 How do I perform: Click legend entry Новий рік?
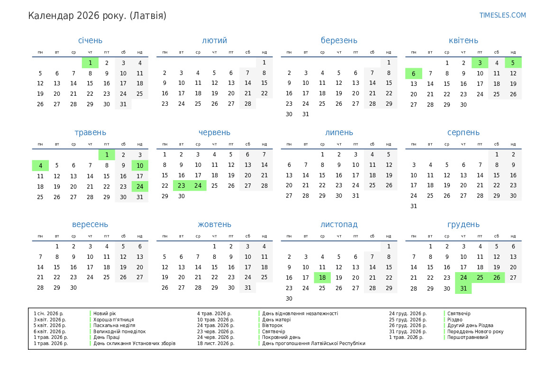point(105,313)
